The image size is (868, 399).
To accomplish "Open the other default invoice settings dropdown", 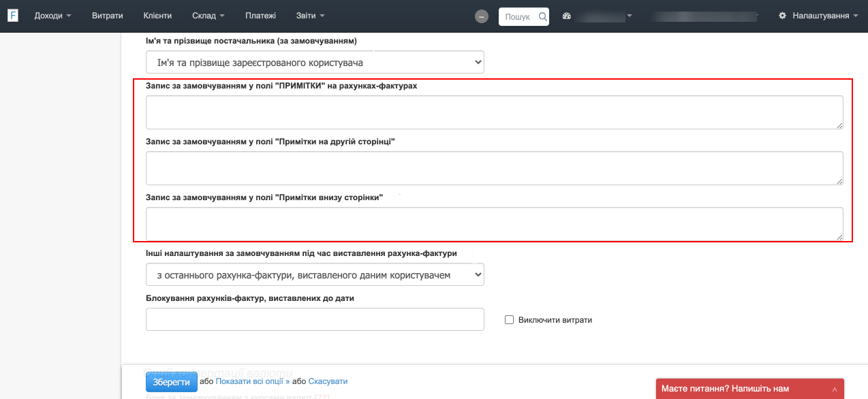I will [315, 275].
